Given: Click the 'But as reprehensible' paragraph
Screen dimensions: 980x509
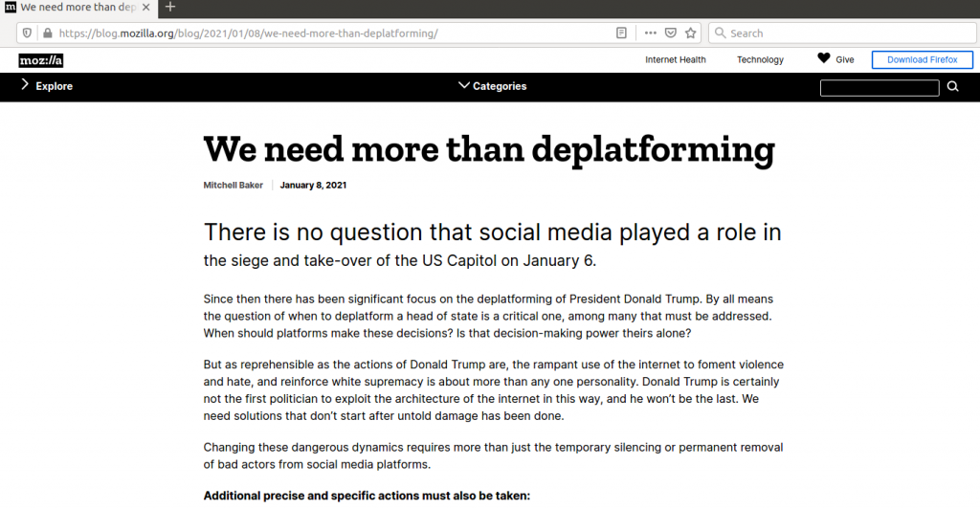Looking at the screenshot, I should coord(493,390).
